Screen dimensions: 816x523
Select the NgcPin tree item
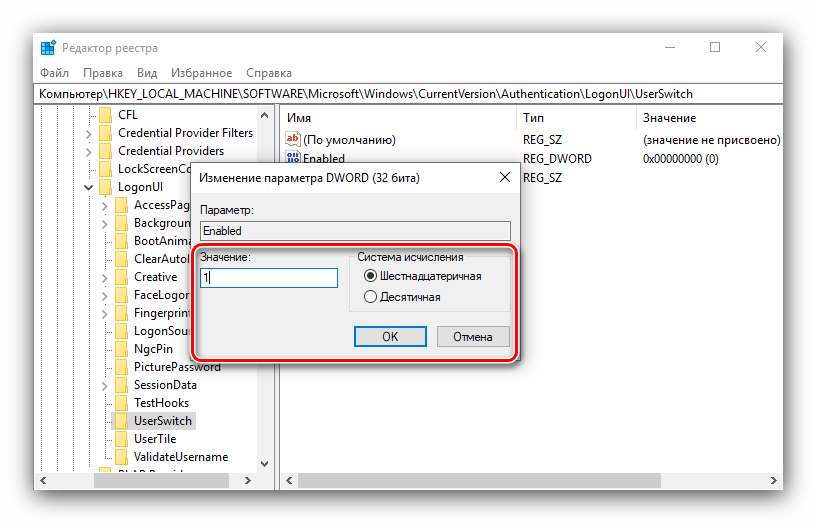click(x=153, y=349)
